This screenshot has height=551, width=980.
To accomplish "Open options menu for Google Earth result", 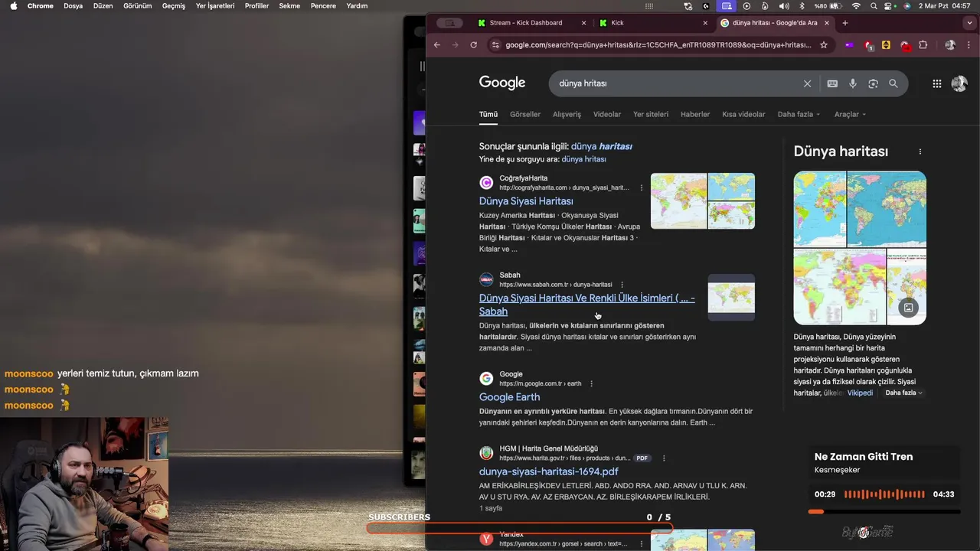I will coord(591,383).
